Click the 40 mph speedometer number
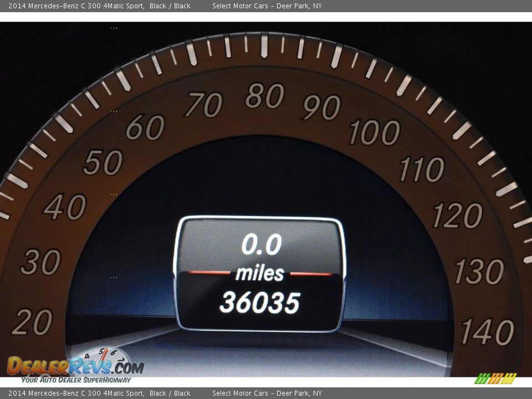The image size is (532, 399). (x=65, y=207)
